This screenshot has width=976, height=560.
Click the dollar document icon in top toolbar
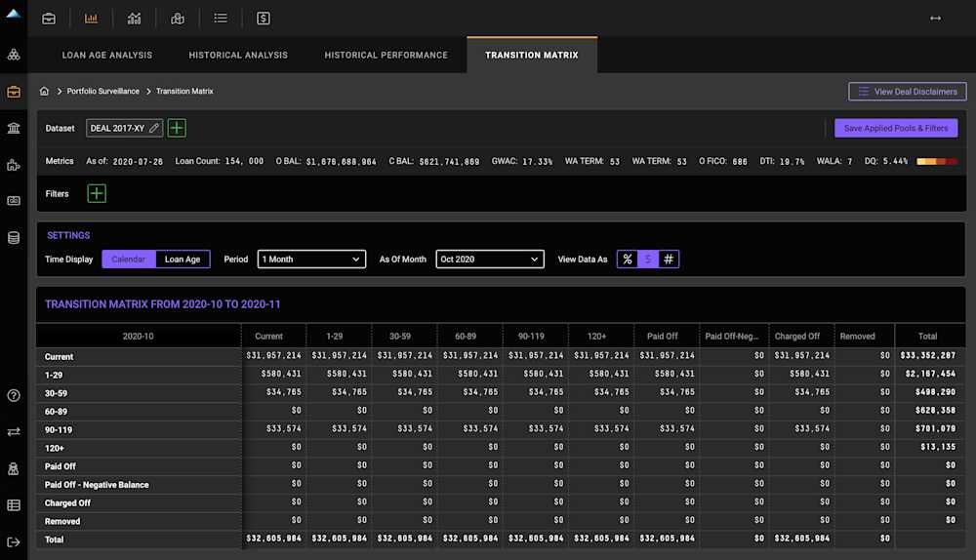coord(264,19)
